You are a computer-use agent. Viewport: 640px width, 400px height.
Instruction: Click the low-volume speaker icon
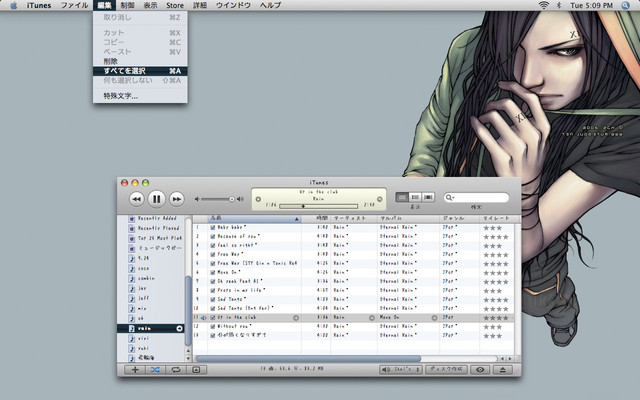(x=197, y=199)
